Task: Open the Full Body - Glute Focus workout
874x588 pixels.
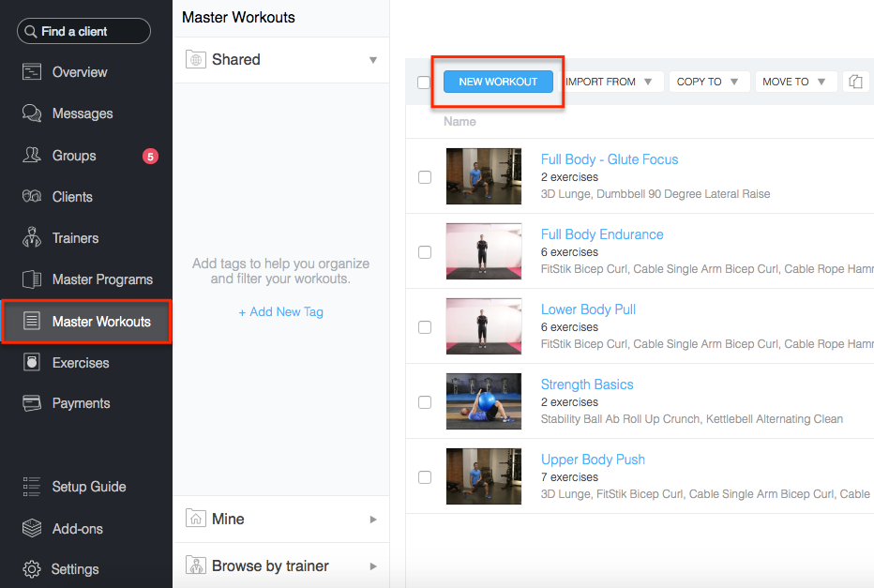Action: [x=610, y=159]
